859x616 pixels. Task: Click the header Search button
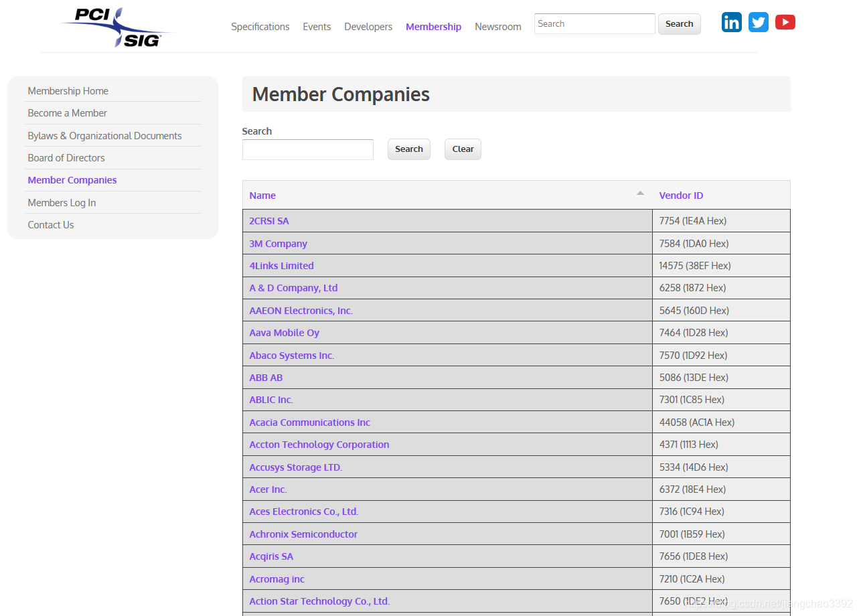click(680, 23)
